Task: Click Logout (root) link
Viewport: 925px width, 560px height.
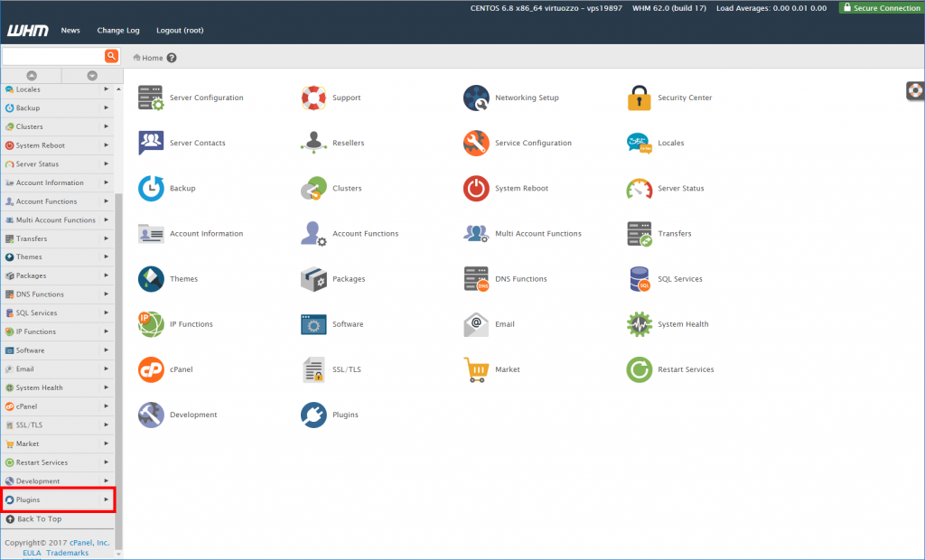Action: pyautogui.click(x=180, y=30)
